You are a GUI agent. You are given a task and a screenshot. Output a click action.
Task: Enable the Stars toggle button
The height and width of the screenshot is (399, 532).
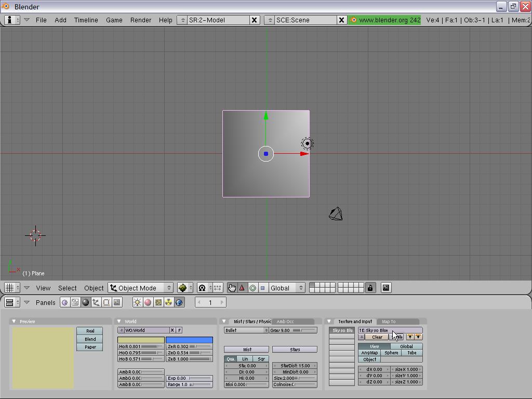295,350
